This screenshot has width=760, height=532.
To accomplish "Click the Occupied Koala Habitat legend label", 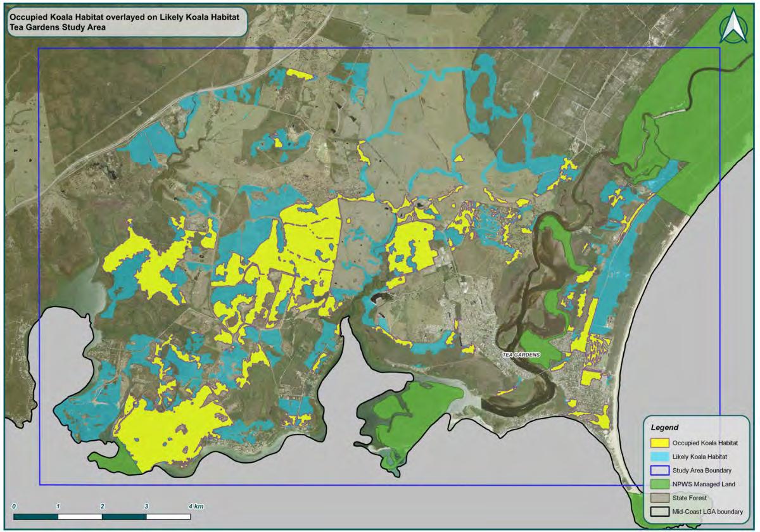I will pyautogui.click(x=705, y=443).
